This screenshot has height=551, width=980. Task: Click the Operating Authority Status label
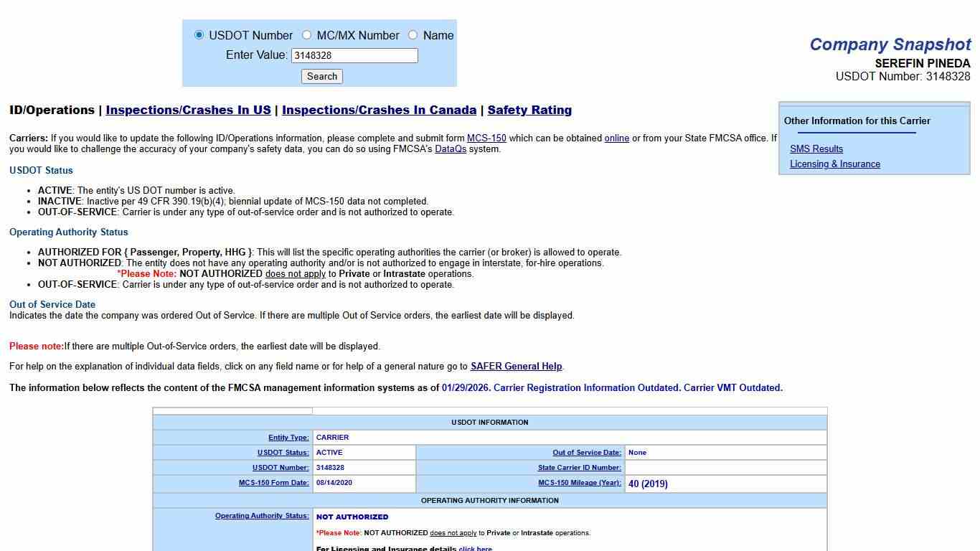[262, 516]
